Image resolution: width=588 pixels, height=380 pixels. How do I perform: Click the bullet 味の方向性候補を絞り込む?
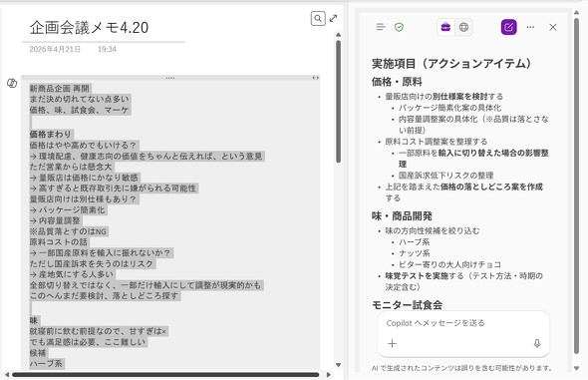432,230
